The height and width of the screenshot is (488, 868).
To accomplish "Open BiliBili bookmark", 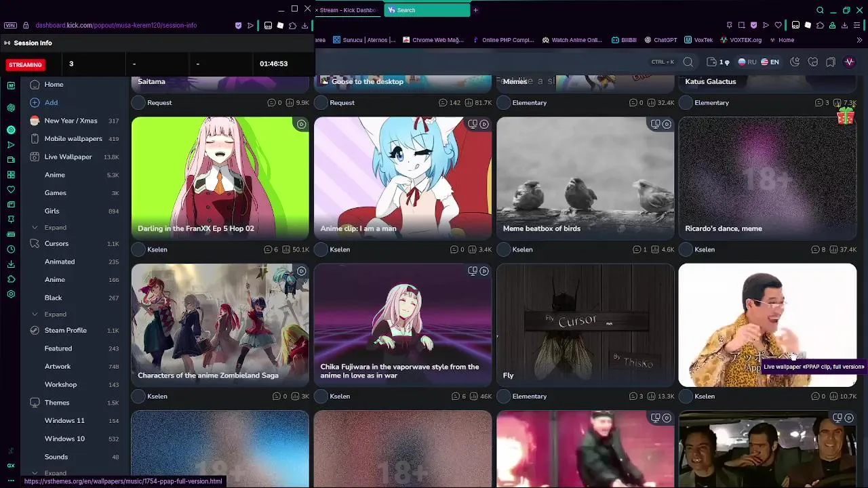I will 624,40.
